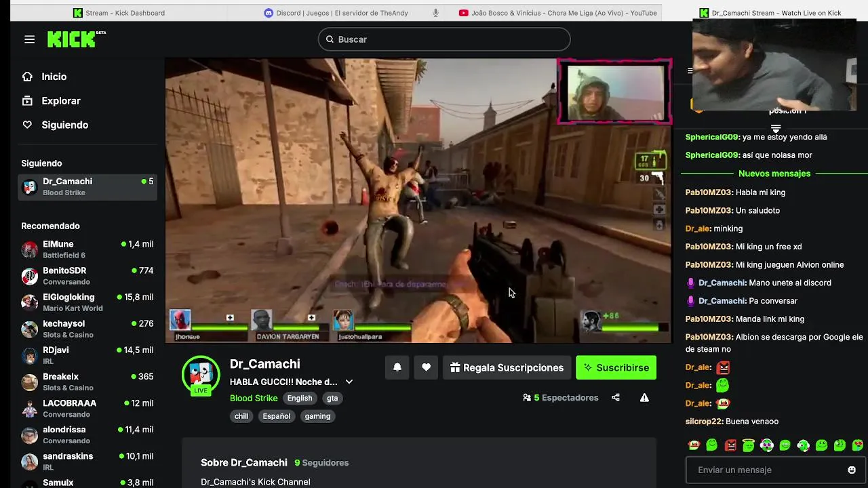Expand the stream title chevron

349,382
